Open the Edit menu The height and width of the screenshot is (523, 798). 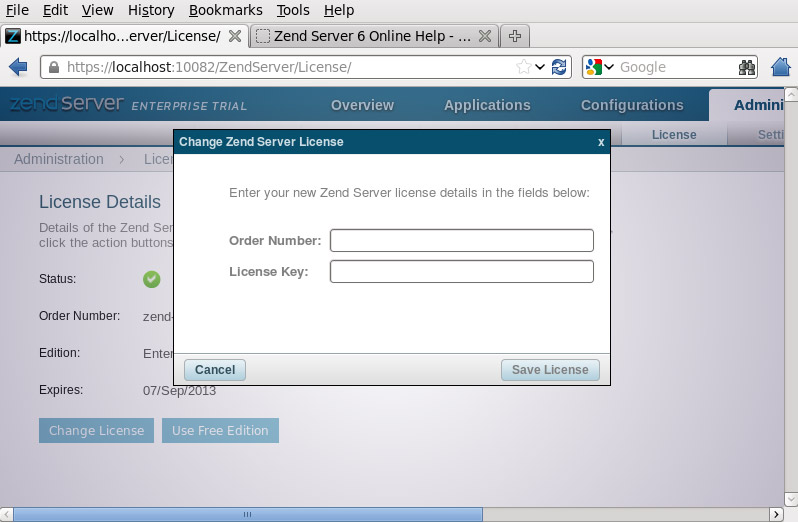55,10
